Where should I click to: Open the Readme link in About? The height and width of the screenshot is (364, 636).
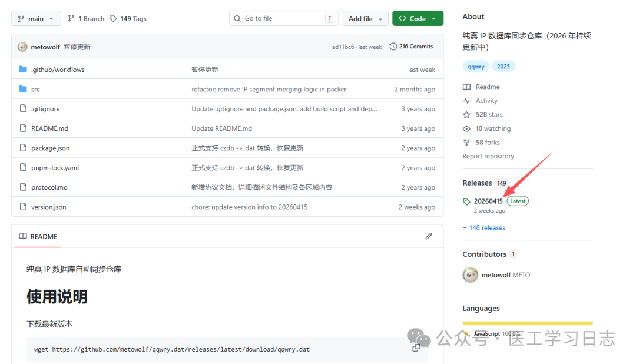pyautogui.click(x=488, y=87)
